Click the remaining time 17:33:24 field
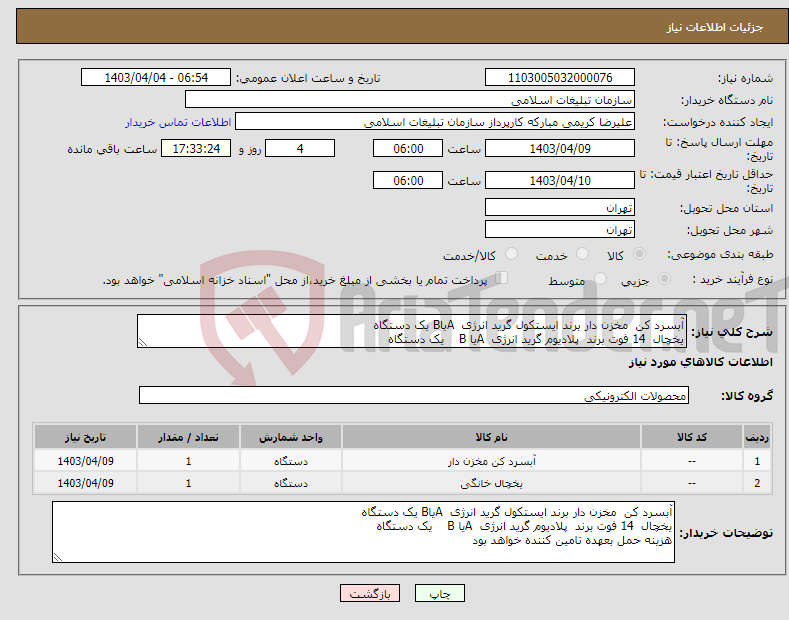 196,148
